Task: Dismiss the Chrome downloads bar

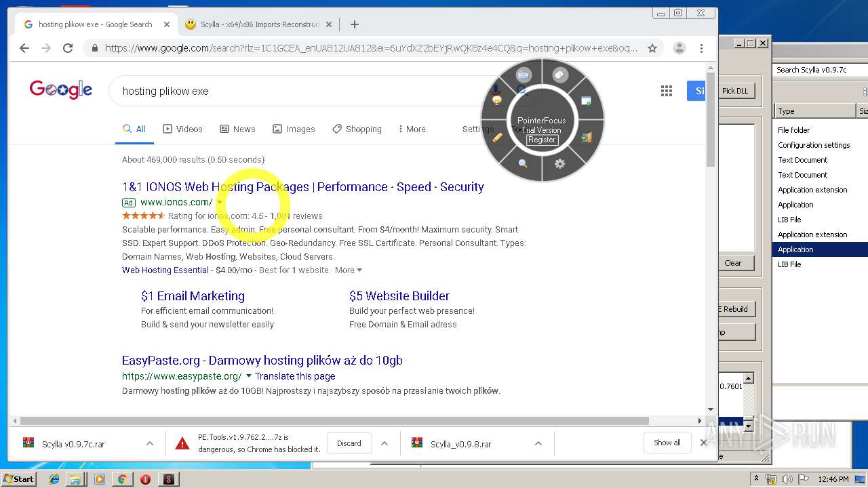Action: pyautogui.click(x=703, y=443)
